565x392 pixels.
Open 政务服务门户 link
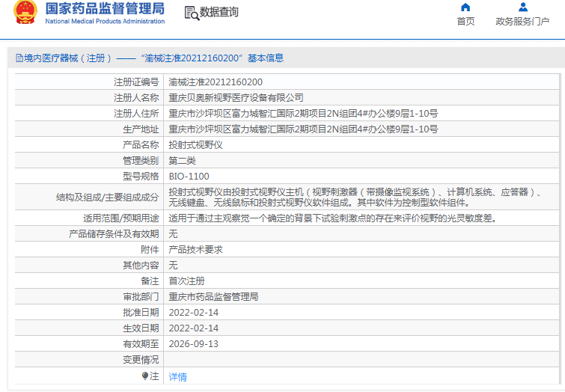click(x=522, y=22)
